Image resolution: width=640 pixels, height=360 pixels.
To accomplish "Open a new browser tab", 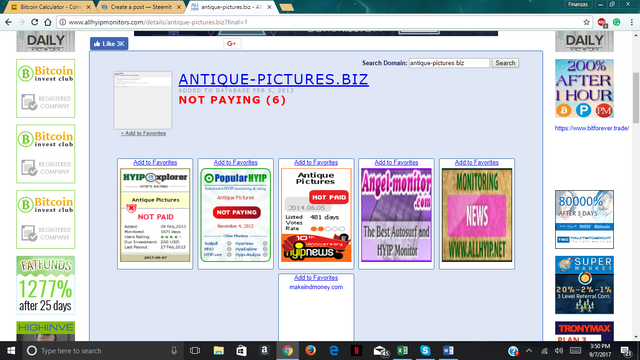I will (287, 7).
